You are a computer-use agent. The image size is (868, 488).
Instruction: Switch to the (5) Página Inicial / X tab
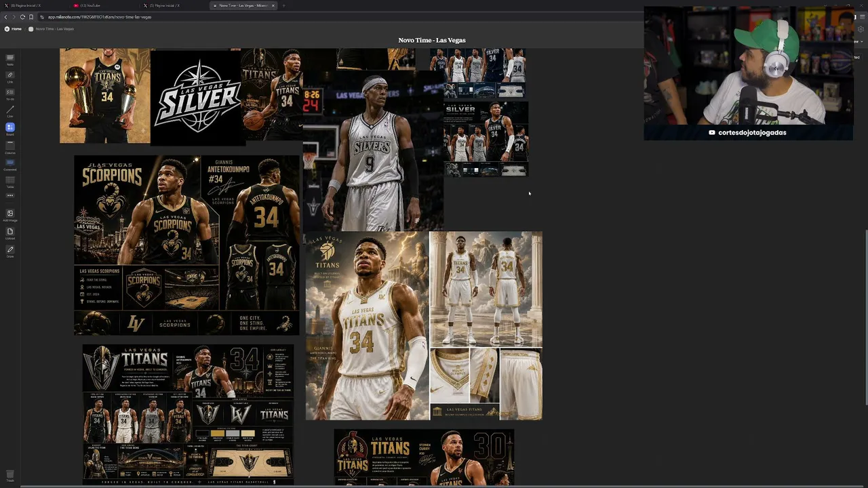tap(173, 5)
